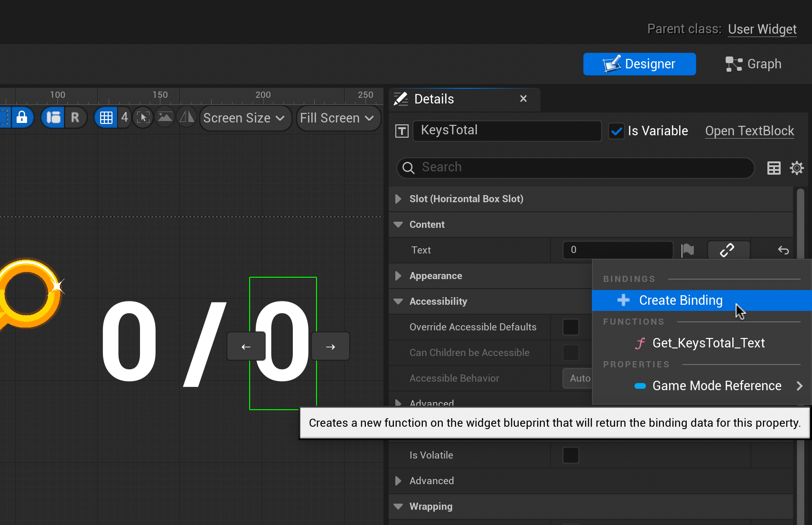Click the mirror triangle icon in toolbar

187,117
